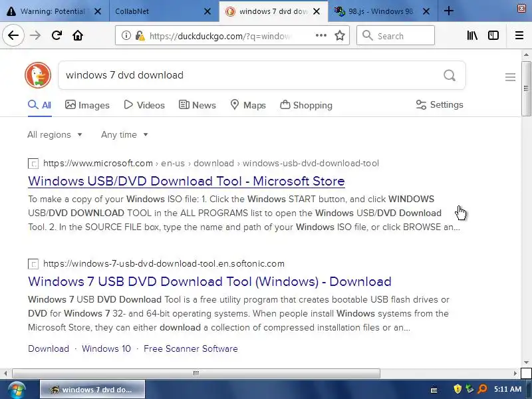Open the DuckDuckGo side menu icon

coord(510,77)
